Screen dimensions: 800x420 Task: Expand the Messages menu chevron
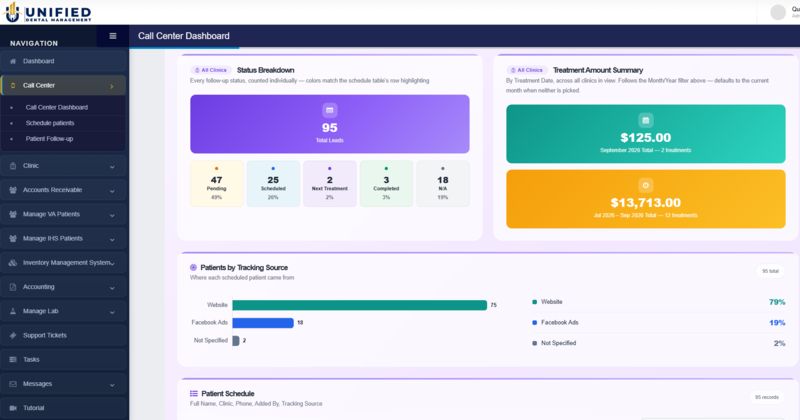click(x=112, y=385)
